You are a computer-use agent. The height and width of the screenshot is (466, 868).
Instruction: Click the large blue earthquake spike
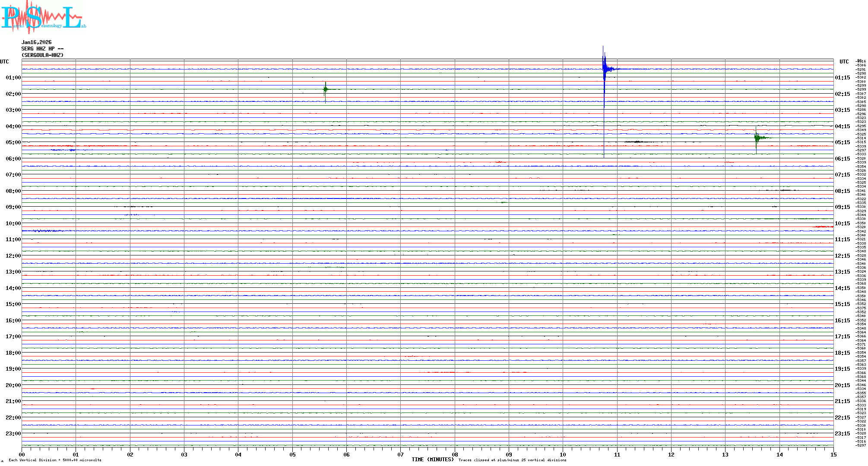[604, 69]
